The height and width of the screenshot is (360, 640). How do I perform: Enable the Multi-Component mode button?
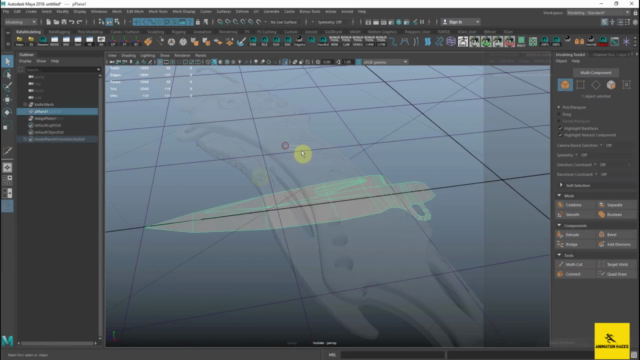pos(596,73)
